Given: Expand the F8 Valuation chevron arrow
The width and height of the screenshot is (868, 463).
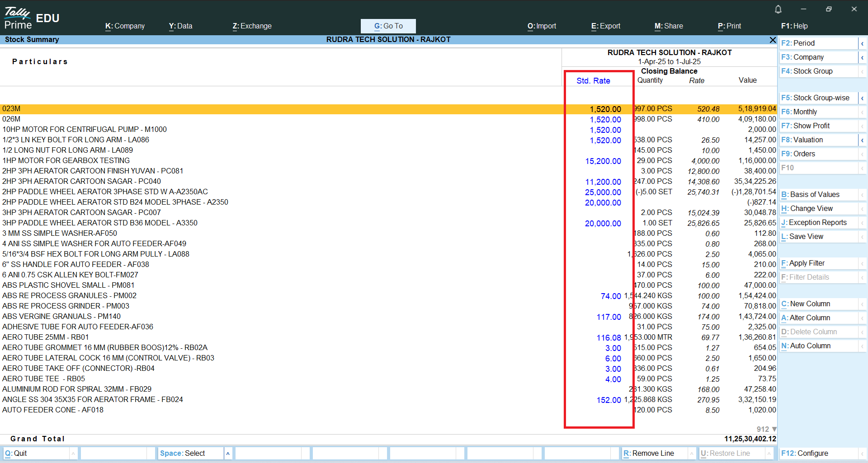Looking at the screenshot, I should pos(862,140).
